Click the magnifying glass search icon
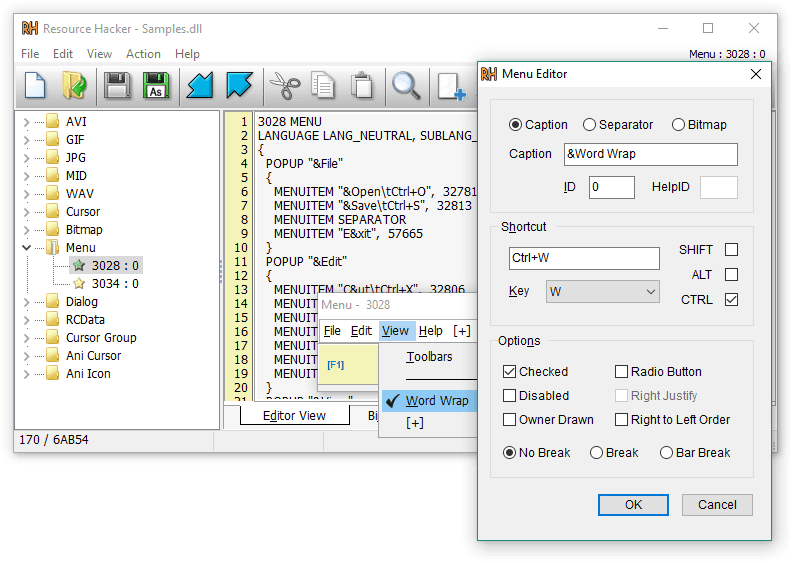The image size is (793, 563). pyautogui.click(x=406, y=86)
